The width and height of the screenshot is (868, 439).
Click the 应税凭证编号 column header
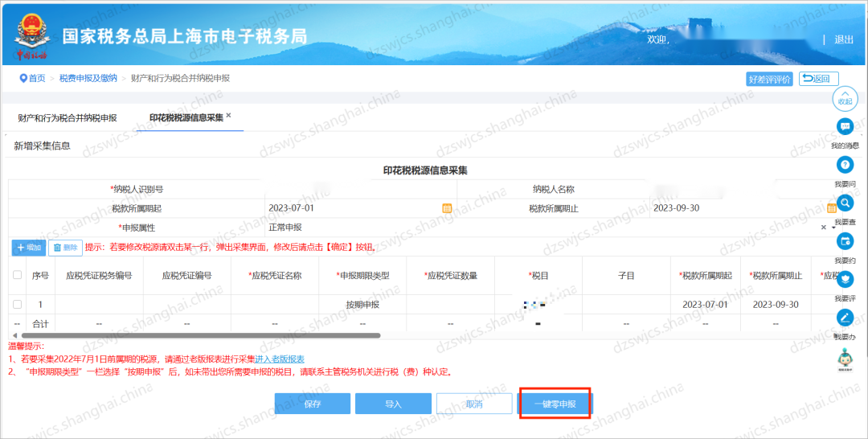click(187, 275)
